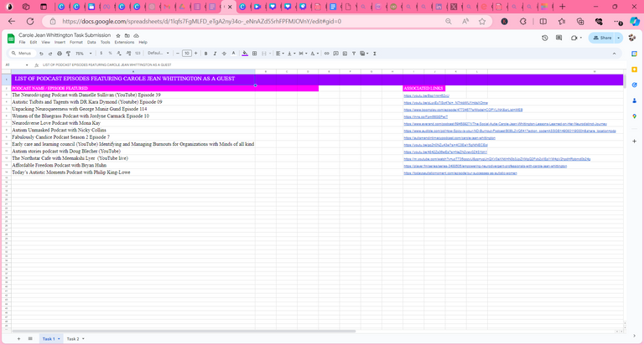Search the Menus search box
The width and height of the screenshot is (644, 345).
click(21, 54)
